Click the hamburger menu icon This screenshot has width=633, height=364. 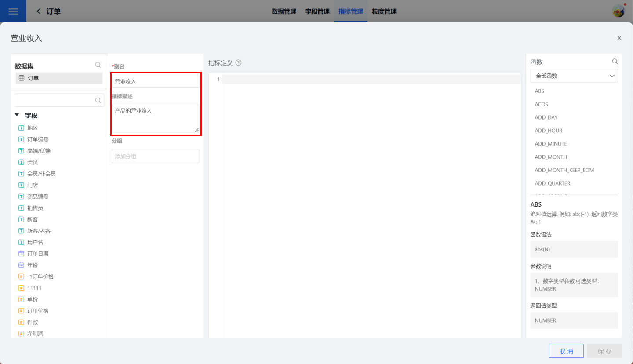pyautogui.click(x=13, y=11)
